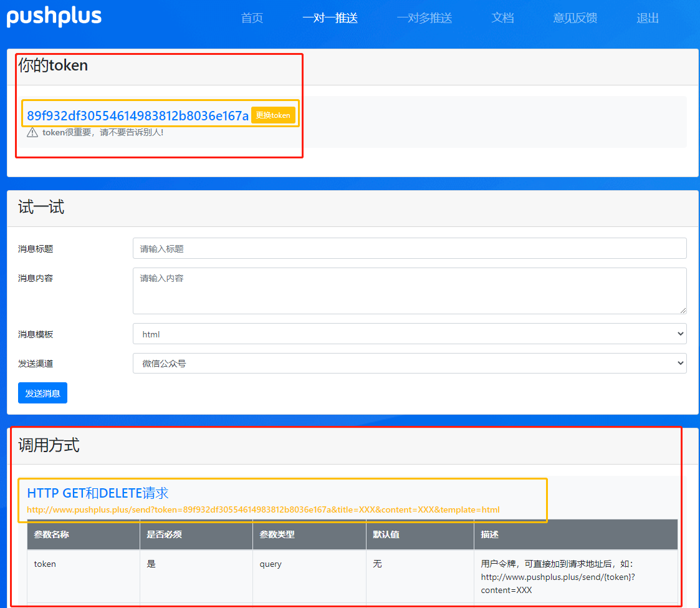Click the 发送消息 button
Screen dimensions: 700x608
pos(42,393)
